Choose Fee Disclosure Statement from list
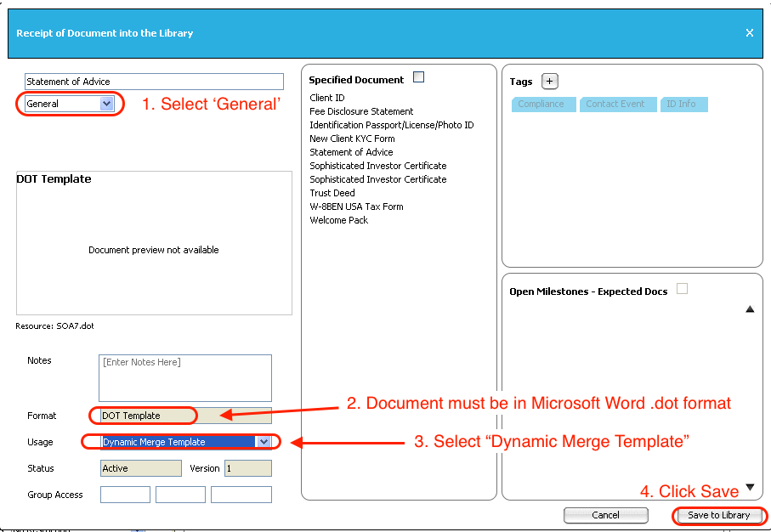 tap(361, 111)
